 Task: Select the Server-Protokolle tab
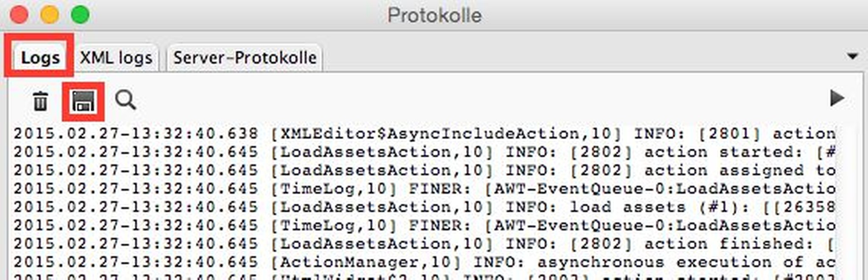tap(245, 57)
